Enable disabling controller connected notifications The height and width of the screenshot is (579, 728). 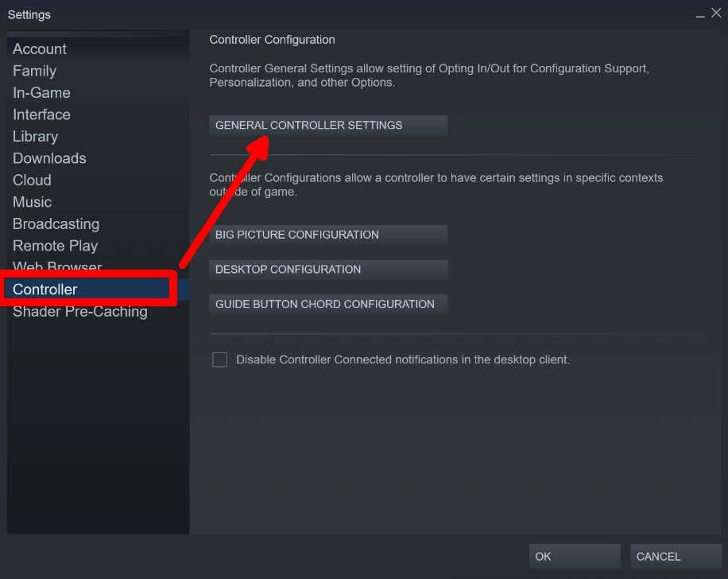click(x=219, y=359)
